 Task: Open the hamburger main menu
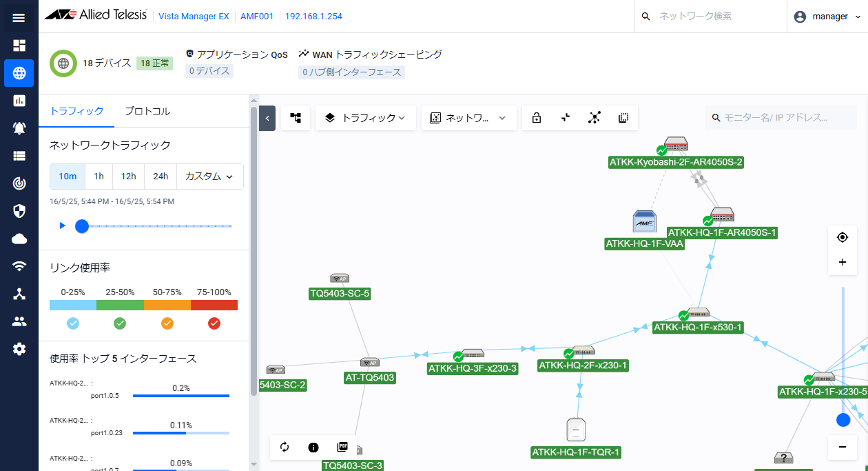(x=19, y=17)
